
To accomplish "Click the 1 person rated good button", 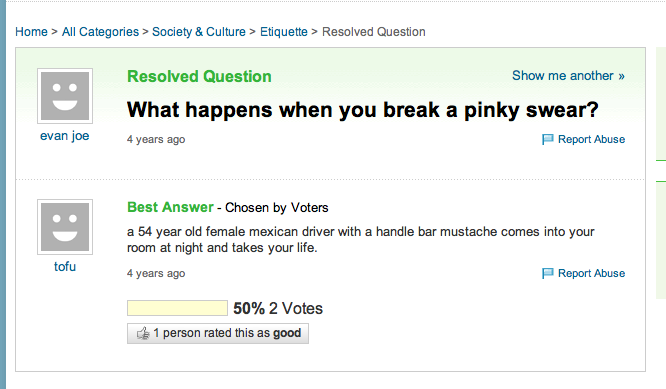I will [x=218, y=333].
